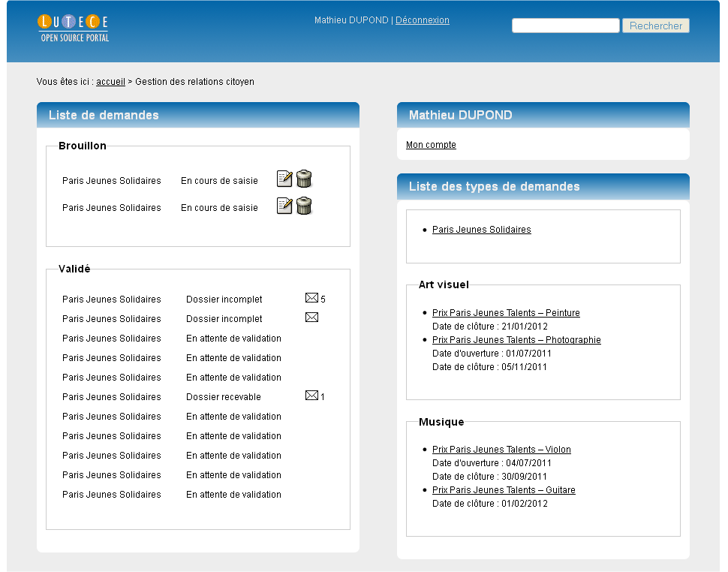Click the Rechercher button
728x572 pixels.
[x=655, y=26]
